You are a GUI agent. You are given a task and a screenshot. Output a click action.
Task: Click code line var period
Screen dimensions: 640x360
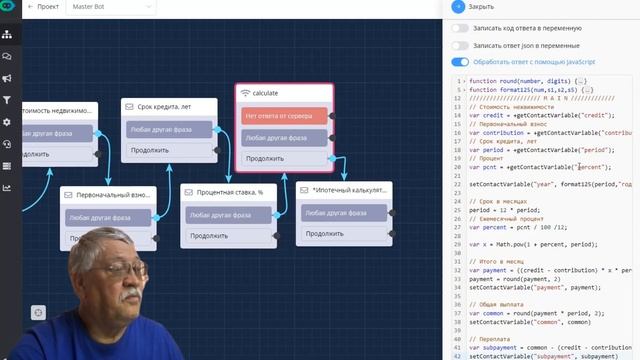point(541,150)
